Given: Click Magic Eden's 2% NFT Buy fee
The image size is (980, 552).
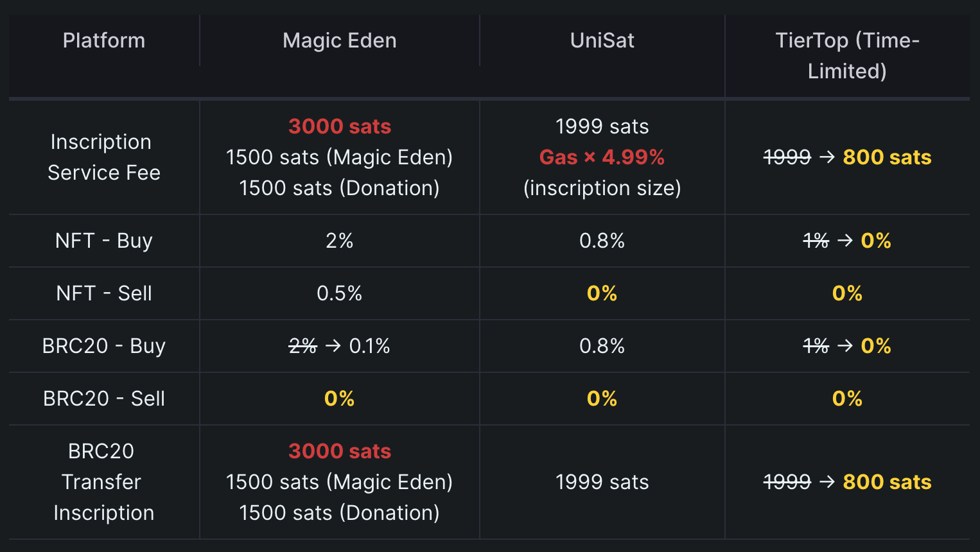Looking at the screenshot, I should tap(339, 241).
